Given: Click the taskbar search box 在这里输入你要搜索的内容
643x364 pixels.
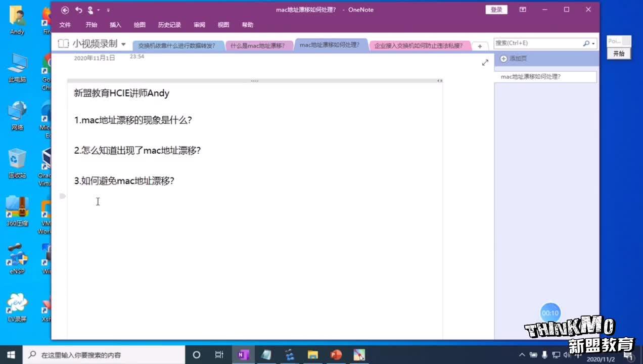Looking at the screenshot, I should [x=104, y=355].
